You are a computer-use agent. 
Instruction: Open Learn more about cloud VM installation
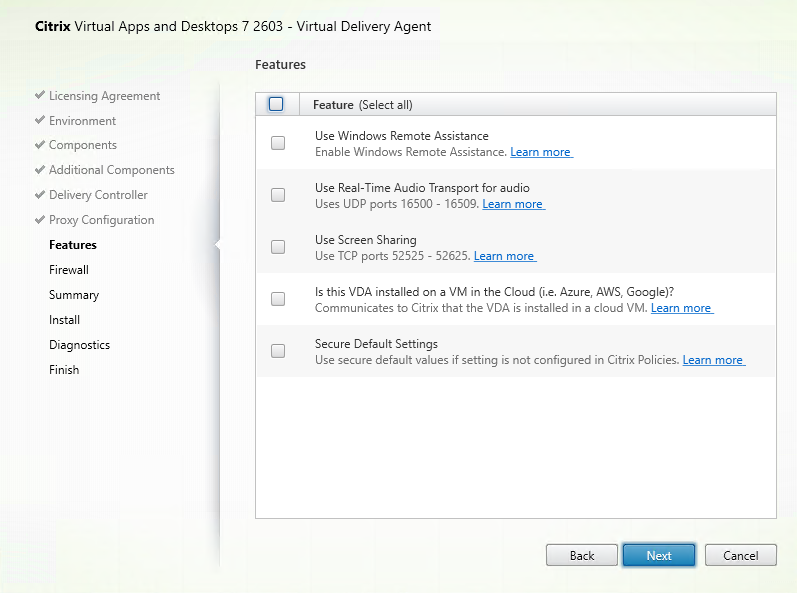[x=682, y=308]
